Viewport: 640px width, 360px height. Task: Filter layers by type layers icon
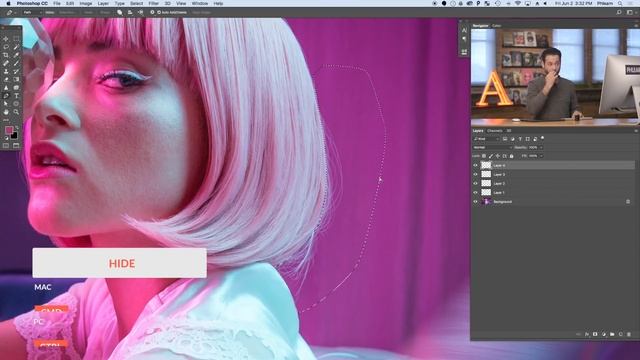(x=520, y=139)
